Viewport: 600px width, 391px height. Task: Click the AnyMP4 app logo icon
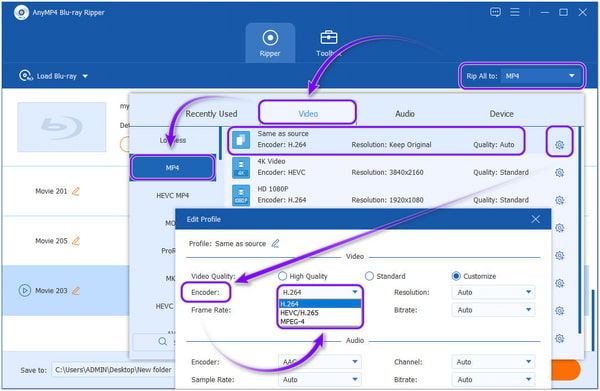click(x=21, y=13)
